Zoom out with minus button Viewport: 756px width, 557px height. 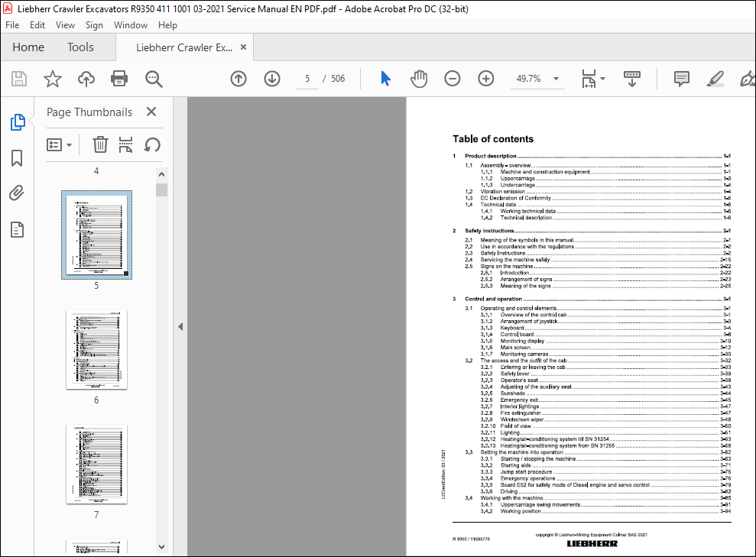[453, 79]
